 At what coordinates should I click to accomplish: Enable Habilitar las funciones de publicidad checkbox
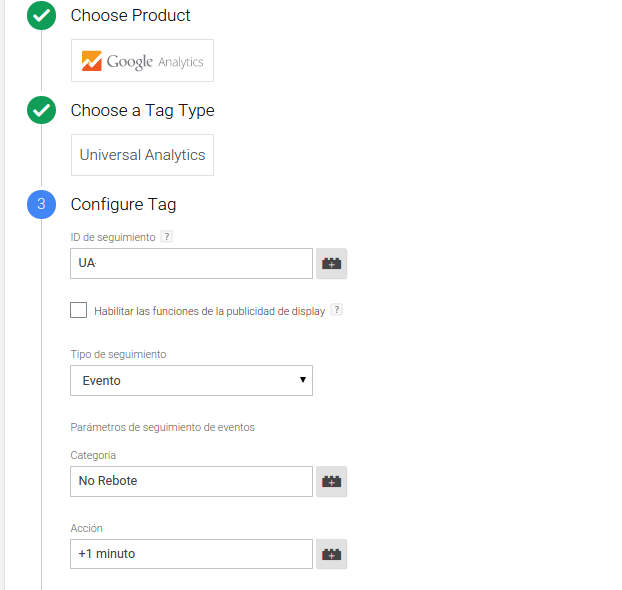coord(79,310)
